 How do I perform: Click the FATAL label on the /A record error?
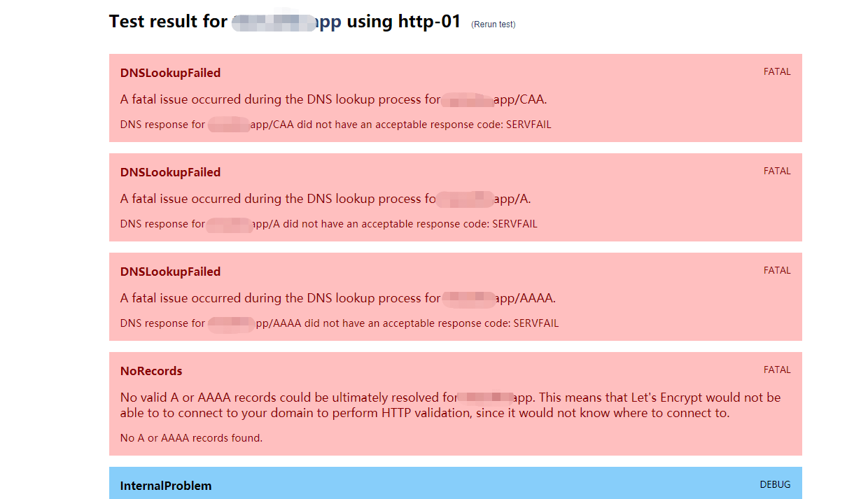pyautogui.click(x=777, y=171)
